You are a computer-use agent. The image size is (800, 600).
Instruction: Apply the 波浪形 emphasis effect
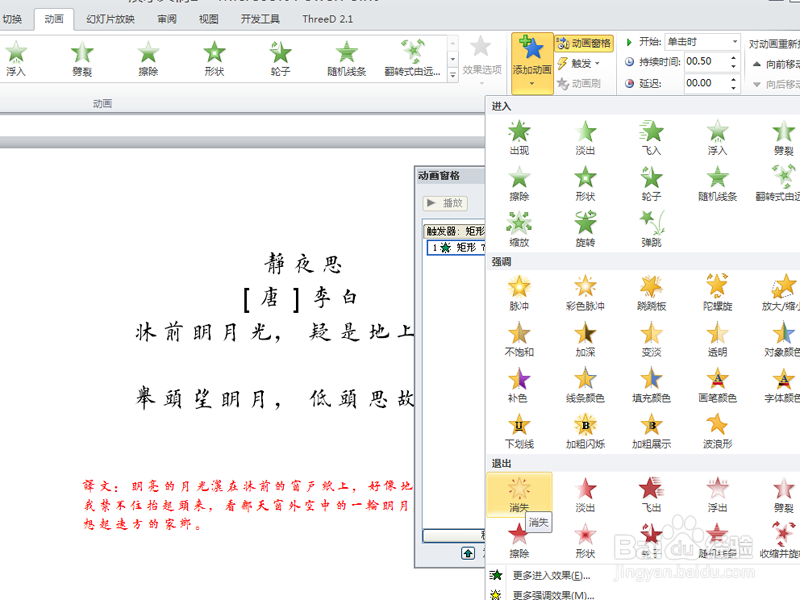click(717, 431)
